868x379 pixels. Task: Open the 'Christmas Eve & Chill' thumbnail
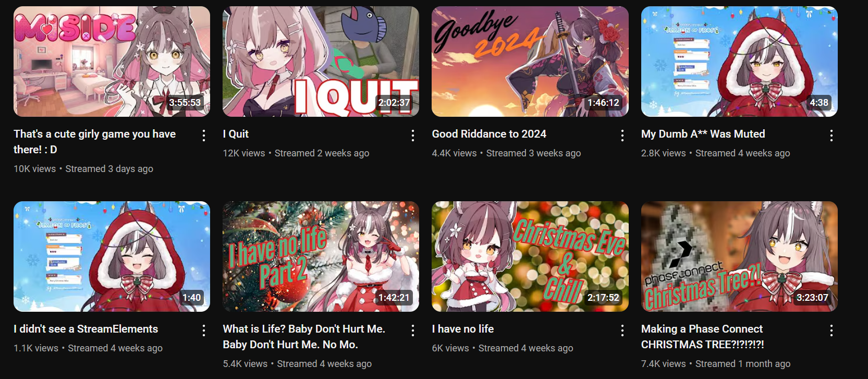pyautogui.click(x=530, y=256)
